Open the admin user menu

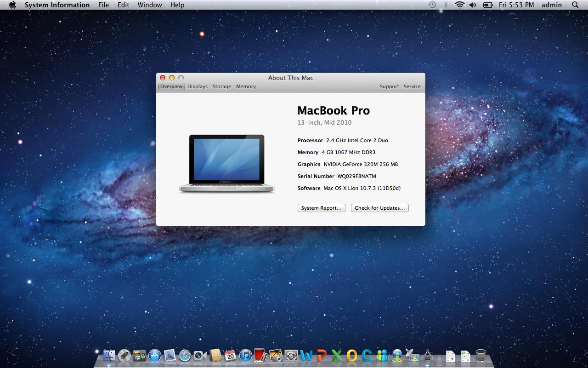pos(552,5)
